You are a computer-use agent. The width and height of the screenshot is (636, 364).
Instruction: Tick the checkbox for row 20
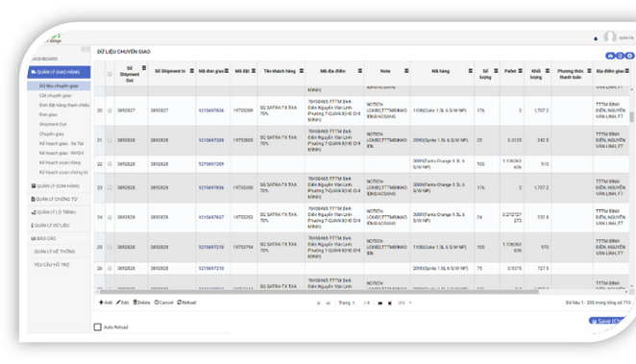[x=110, y=110]
